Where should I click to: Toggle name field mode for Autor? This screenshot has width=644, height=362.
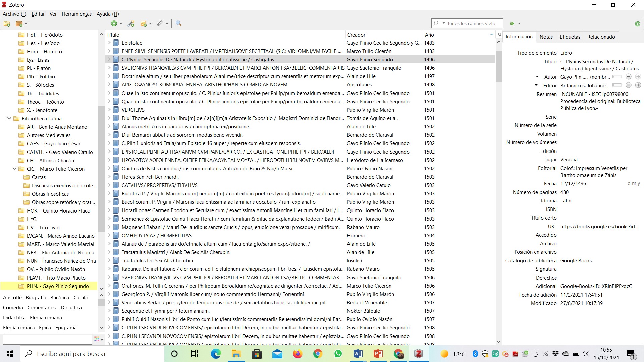point(617,77)
